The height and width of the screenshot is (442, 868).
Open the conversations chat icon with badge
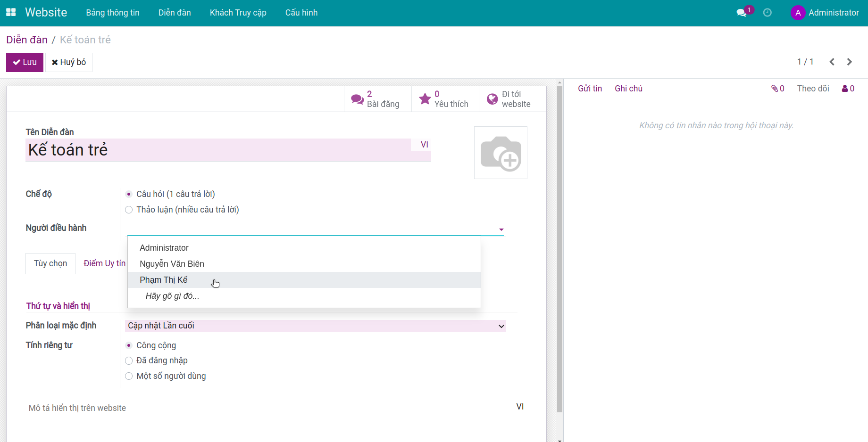[742, 13]
